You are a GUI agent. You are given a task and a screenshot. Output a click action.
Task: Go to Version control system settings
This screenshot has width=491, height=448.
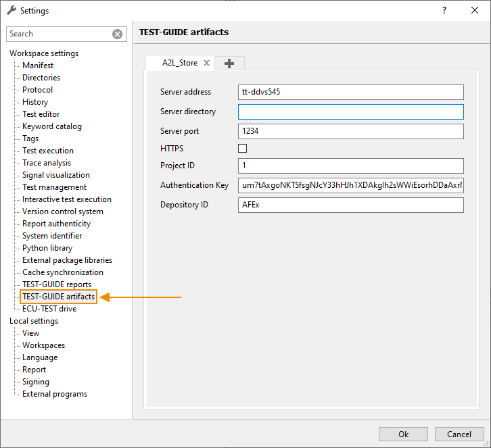click(x=63, y=211)
